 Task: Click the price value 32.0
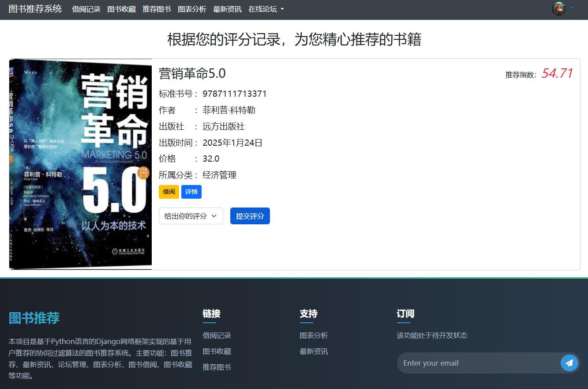click(211, 159)
